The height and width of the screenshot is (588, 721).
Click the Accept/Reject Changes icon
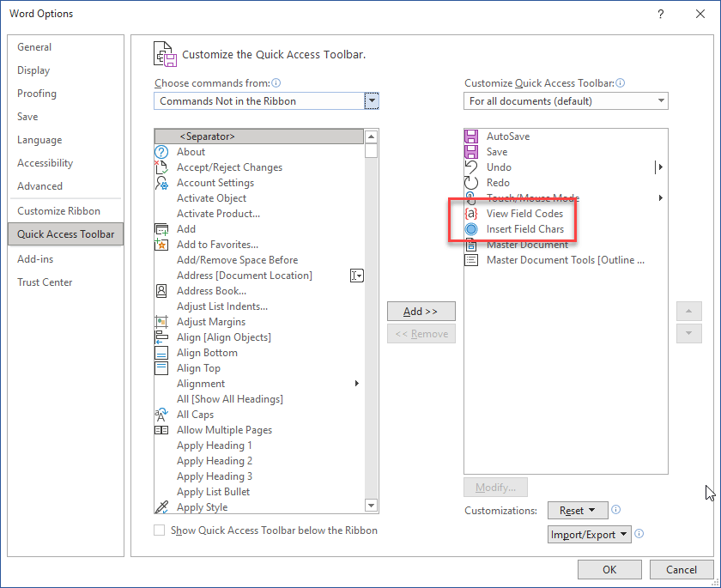(161, 167)
